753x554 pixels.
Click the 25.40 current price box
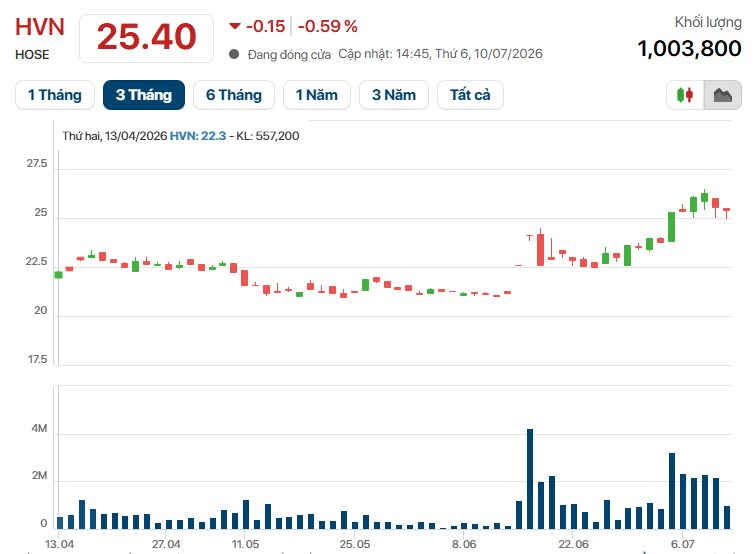click(x=146, y=38)
